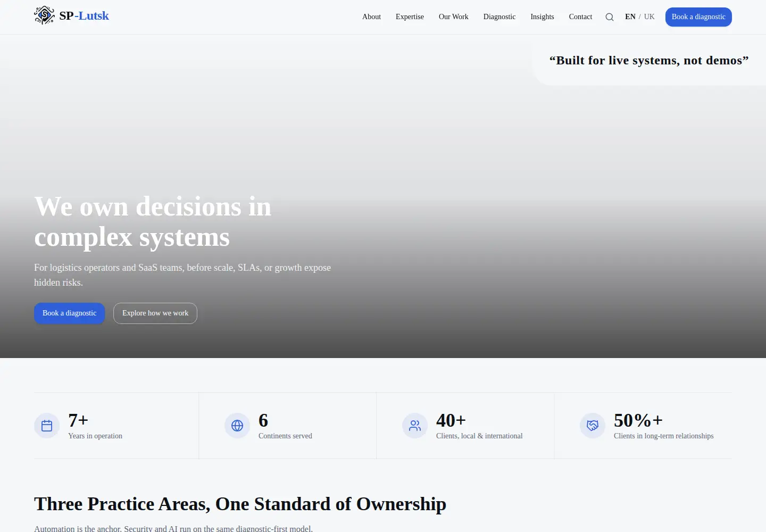
Task: Click the Three Practice Areas heading
Action: tap(240, 504)
